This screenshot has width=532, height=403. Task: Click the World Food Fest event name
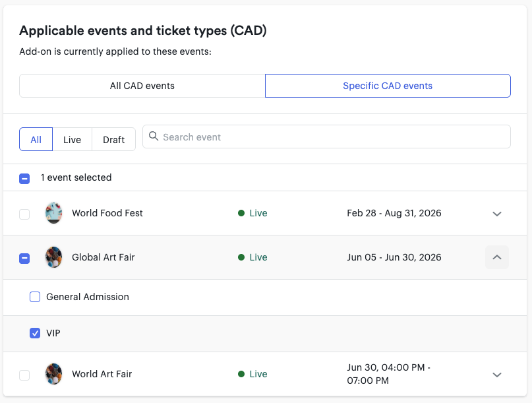tap(107, 213)
